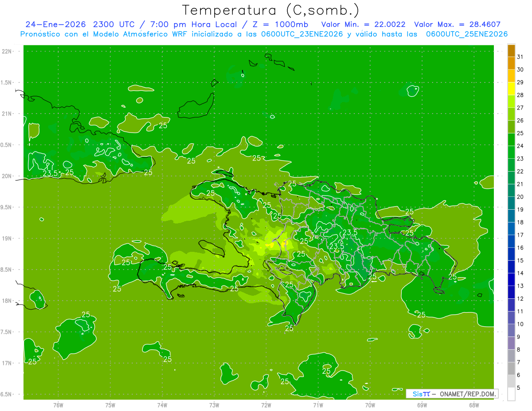Click the yellow color bar swatch between 28 and 29

511,89
